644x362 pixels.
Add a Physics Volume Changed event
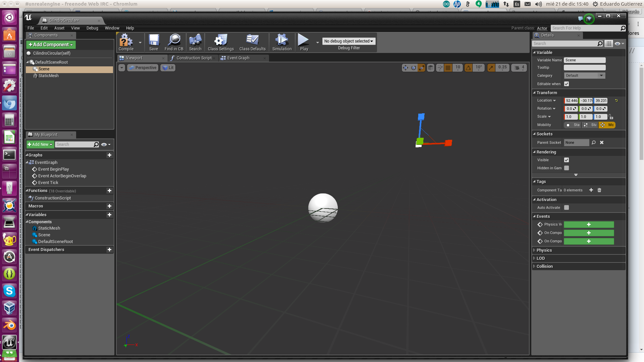pyautogui.click(x=589, y=225)
